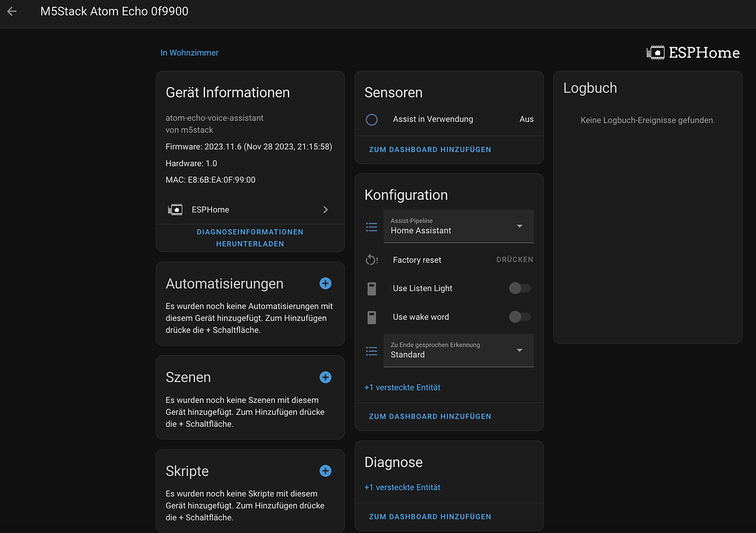Add a new script with plus icon
Screen dimensions: 756x533
[326, 471]
